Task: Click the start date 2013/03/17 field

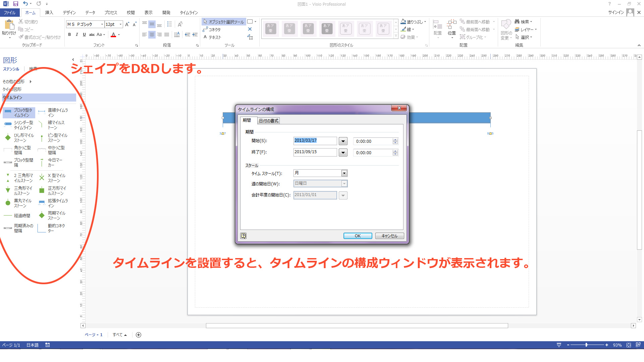Action: [x=315, y=141]
